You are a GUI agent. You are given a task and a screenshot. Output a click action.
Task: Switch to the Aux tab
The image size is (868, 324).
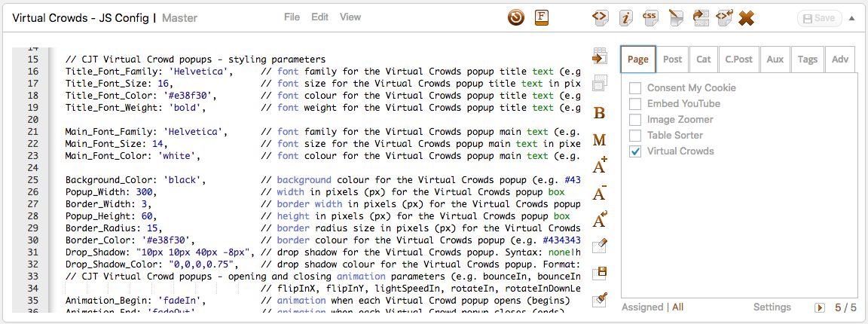(x=775, y=60)
